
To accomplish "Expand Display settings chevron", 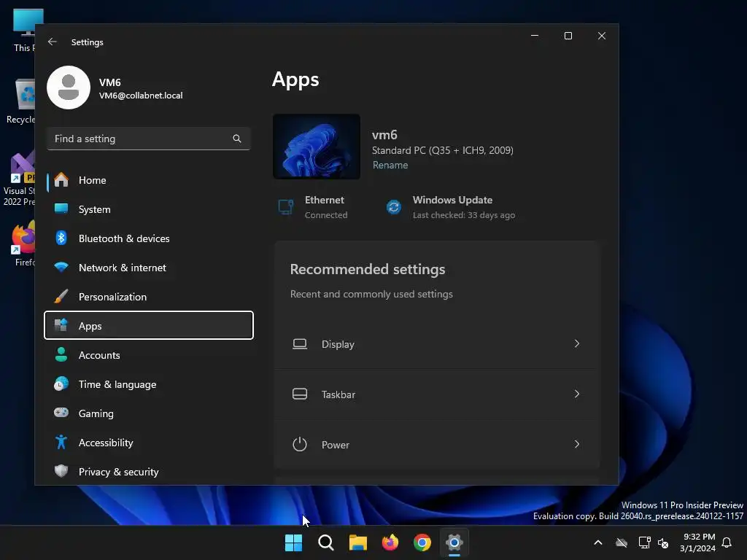I will click(577, 344).
